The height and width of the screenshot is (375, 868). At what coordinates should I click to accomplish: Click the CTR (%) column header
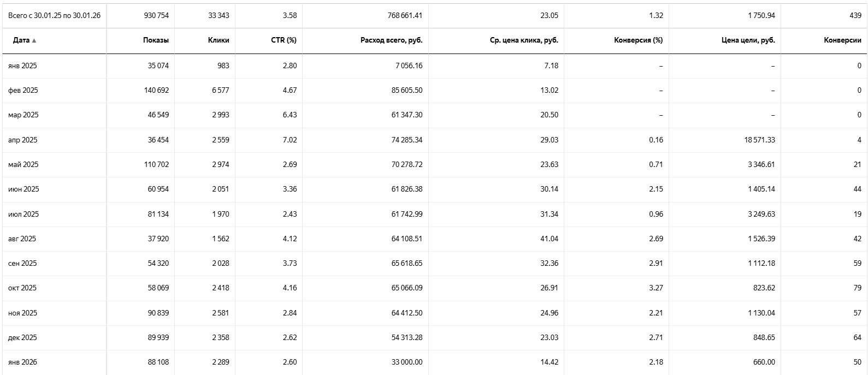tap(284, 40)
